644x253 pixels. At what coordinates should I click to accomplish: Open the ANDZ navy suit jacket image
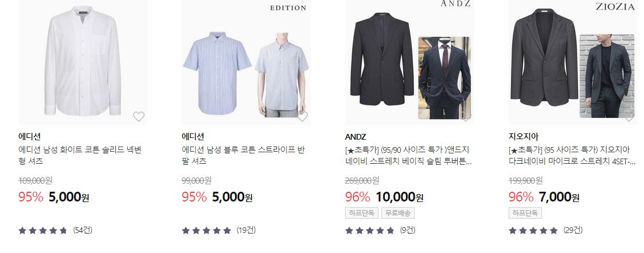pos(409,62)
